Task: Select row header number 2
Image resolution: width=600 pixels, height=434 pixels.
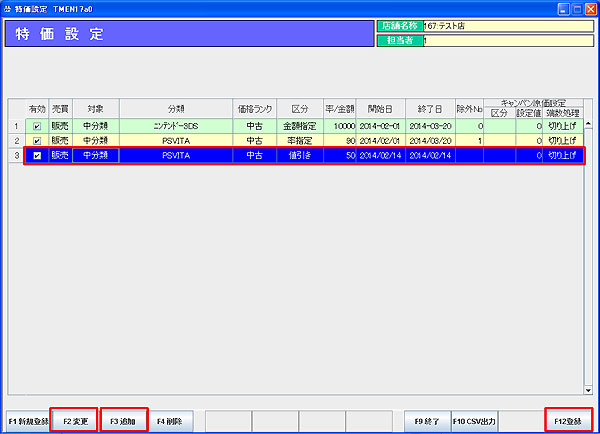Action: pyautogui.click(x=16, y=141)
